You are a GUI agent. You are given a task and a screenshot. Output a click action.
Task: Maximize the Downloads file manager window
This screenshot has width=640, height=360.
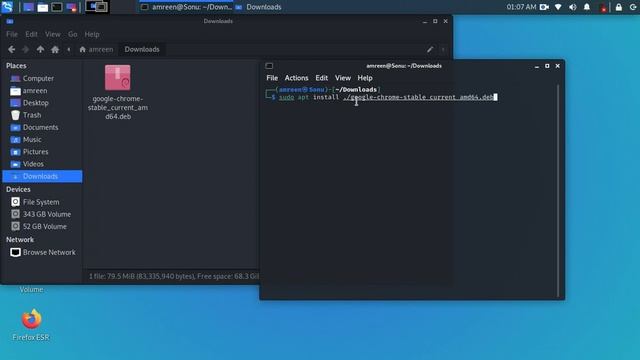pyautogui.click(x=435, y=21)
